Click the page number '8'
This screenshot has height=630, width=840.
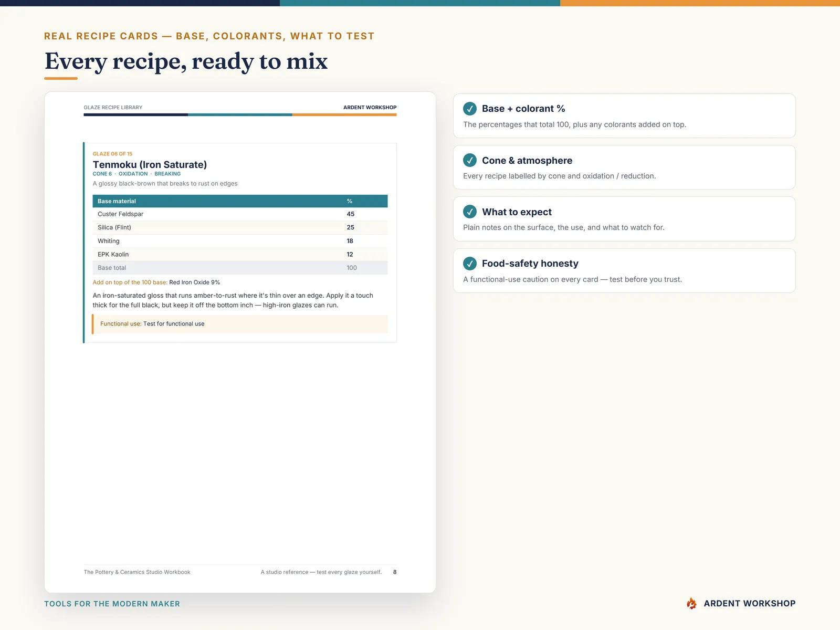pyautogui.click(x=395, y=572)
